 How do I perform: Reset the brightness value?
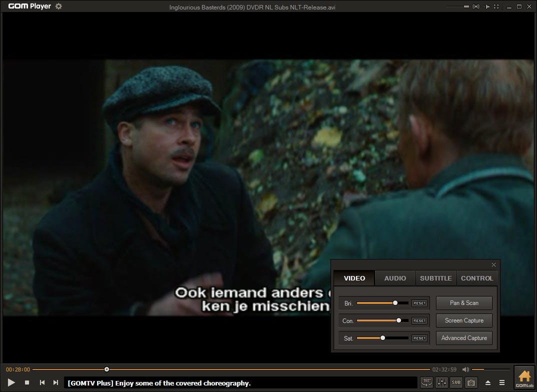(x=419, y=303)
